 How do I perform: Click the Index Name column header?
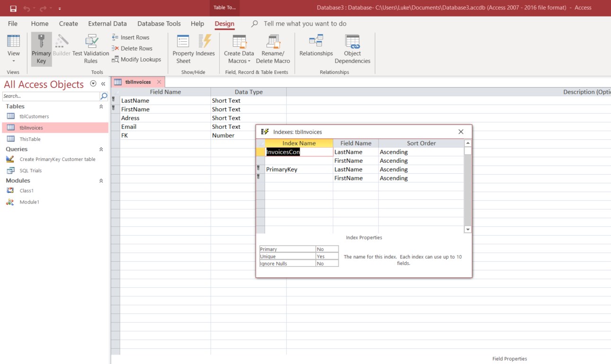click(x=299, y=143)
